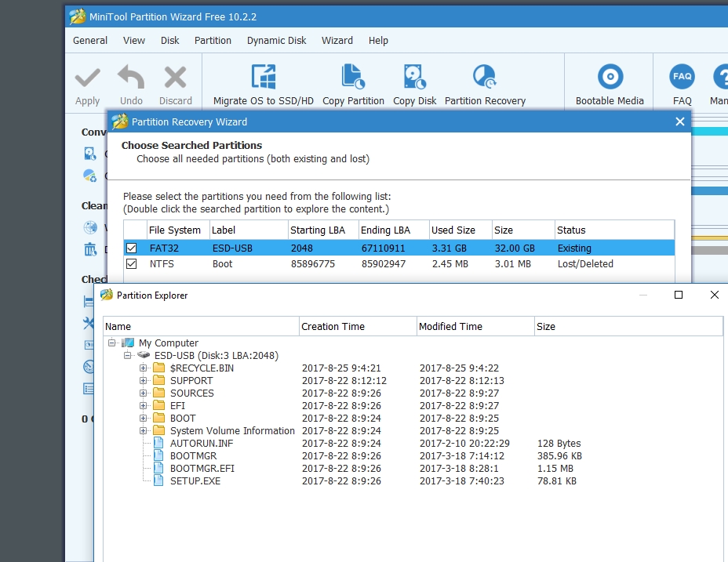Sort by Creation Time column header
The image size is (728, 562).
click(x=358, y=326)
